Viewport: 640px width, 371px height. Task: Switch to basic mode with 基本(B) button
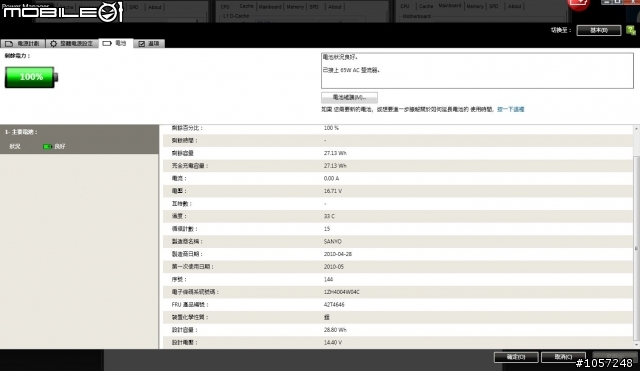click(x=599, y=30)
